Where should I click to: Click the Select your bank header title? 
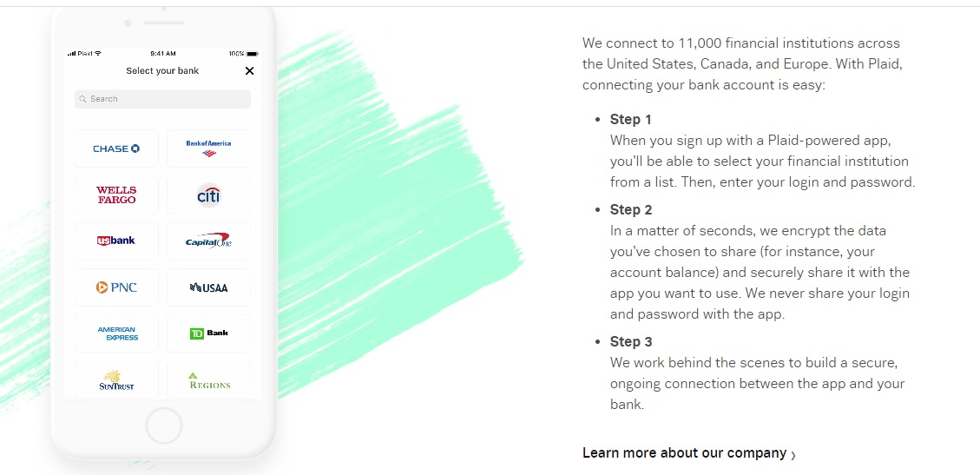[x=162, y=70]
